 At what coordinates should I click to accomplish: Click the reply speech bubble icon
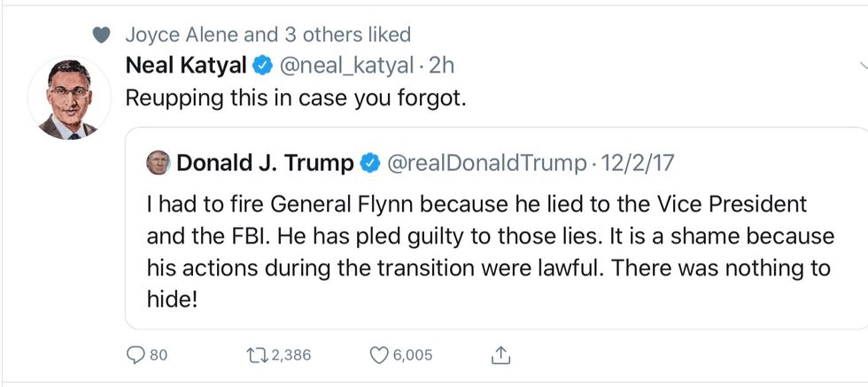coord(136,355)
